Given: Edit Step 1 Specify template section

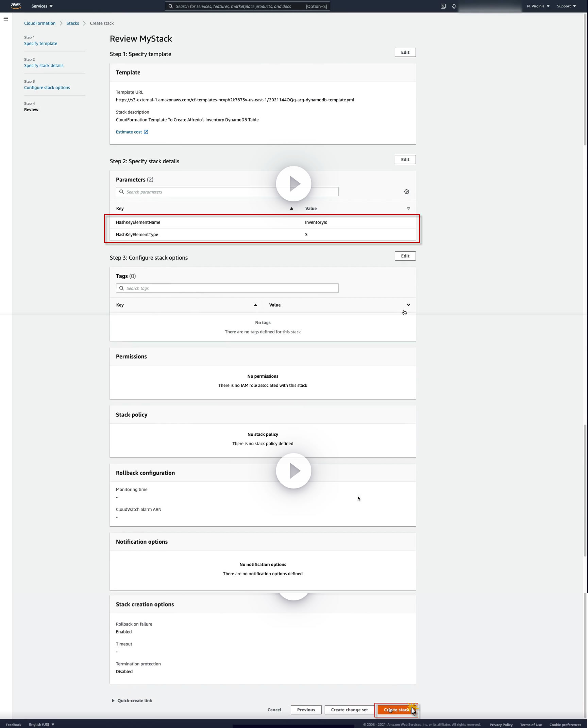Looking at the screenshot, I should [405, 52].
